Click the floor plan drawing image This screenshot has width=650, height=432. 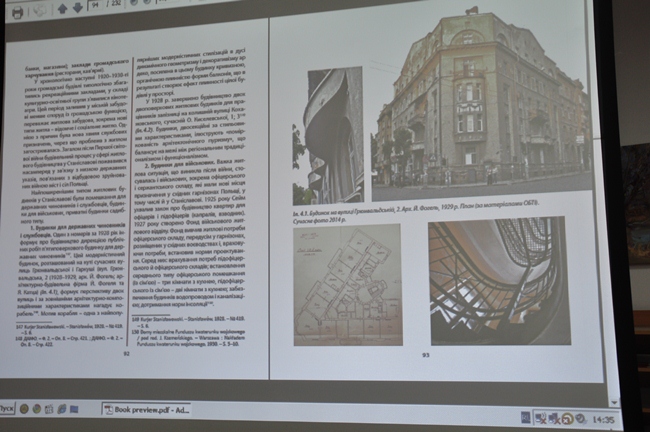(x=347, y=285)
